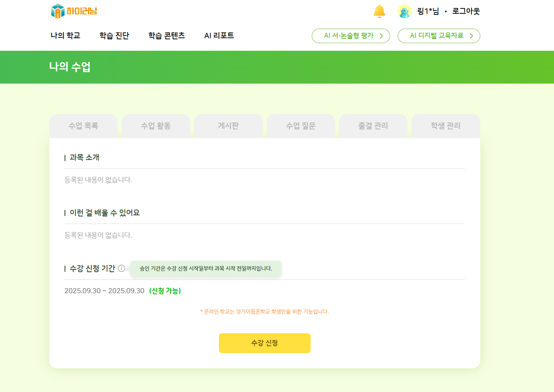This screenshot has height=392, width=554.
Task: Click the 로그아웃 link
Action: coord(466,11)
